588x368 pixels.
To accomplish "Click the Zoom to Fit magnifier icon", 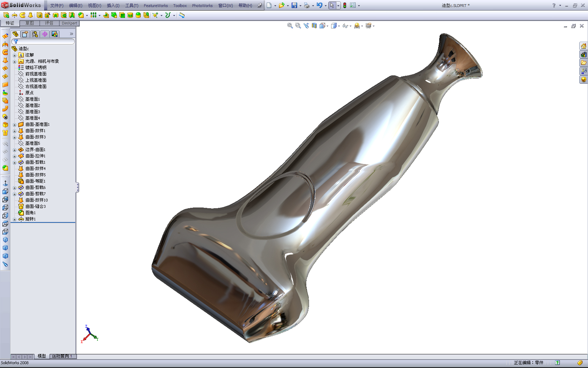I will (x=290, y=26).
